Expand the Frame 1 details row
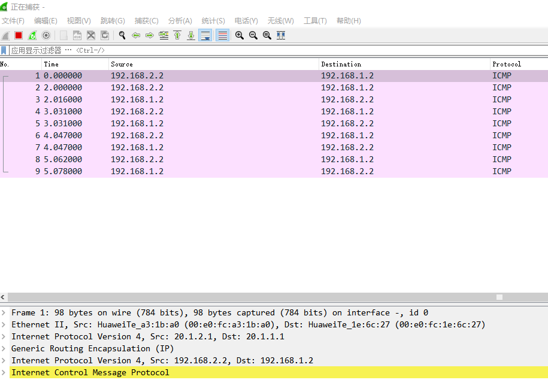548x392 pixels. click(4, 312)
